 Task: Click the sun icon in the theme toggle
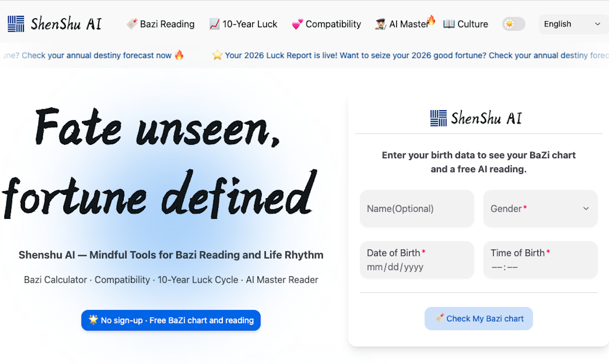click(x=510, y=24)
